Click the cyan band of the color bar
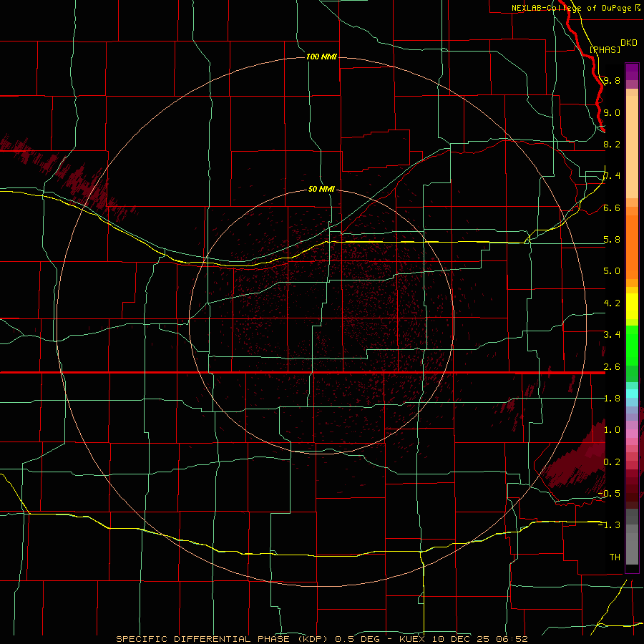Image resolution: width=644 pixels, height=644 pixels. (632, 394)
